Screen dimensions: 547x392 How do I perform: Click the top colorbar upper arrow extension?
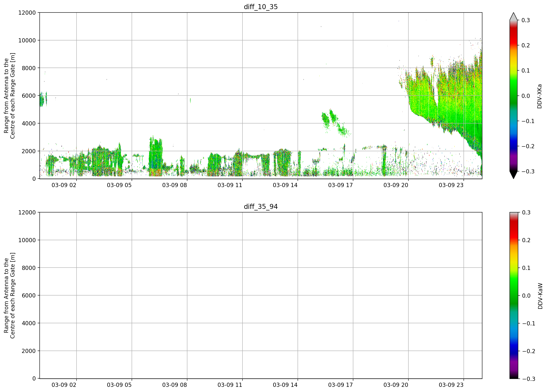pyautogui.click(x=513, y=16)
